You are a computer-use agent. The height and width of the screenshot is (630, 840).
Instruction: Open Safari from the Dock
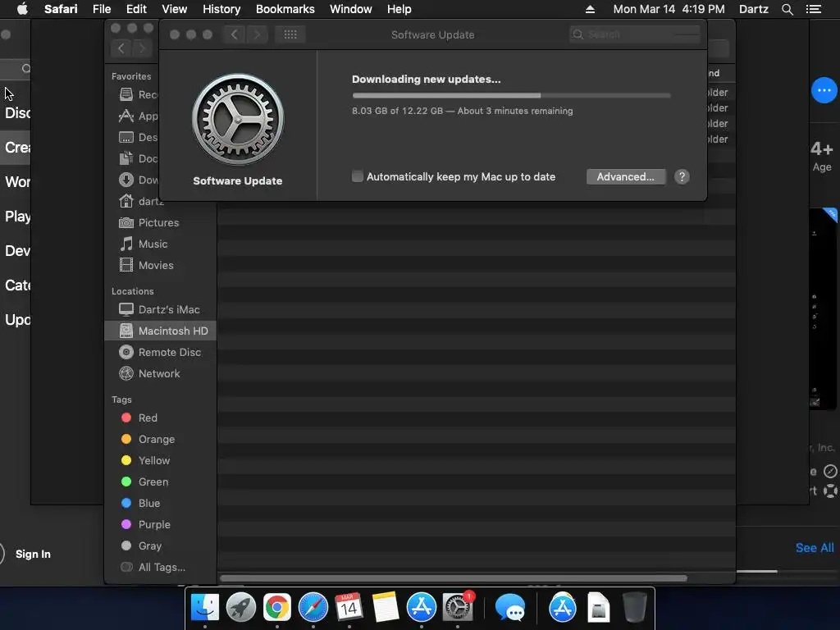point(313,608)
